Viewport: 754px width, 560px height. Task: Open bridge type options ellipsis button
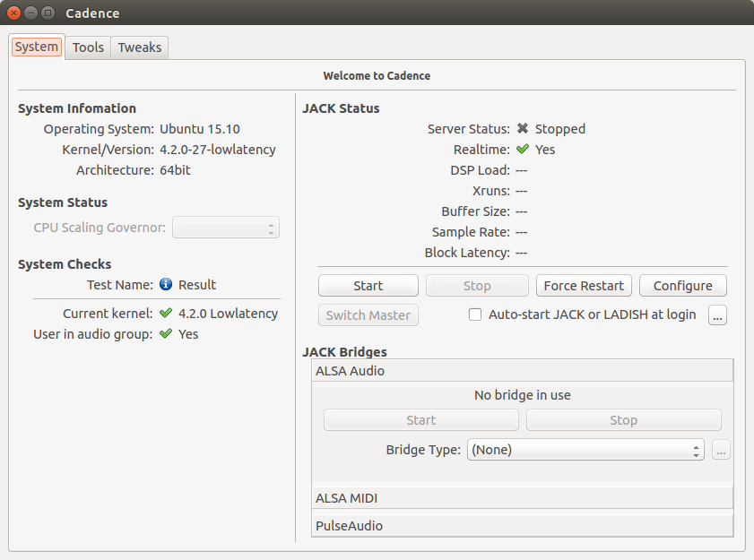click(x=721, y=450)
